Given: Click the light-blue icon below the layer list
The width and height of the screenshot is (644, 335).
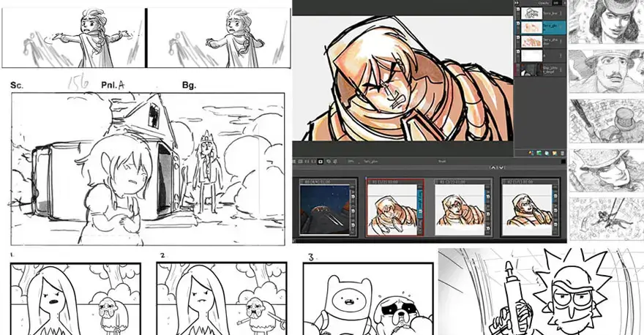Looking at the screenshot, I should [x=547, y=153].
